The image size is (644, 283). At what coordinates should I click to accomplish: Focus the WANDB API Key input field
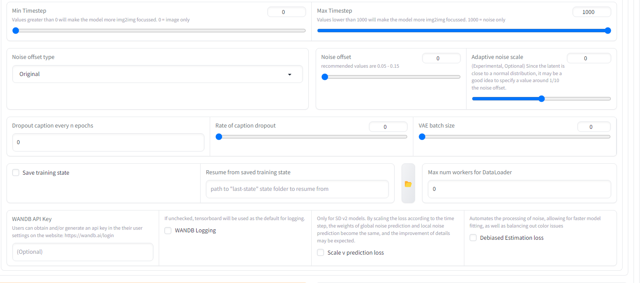coord(83,252)
